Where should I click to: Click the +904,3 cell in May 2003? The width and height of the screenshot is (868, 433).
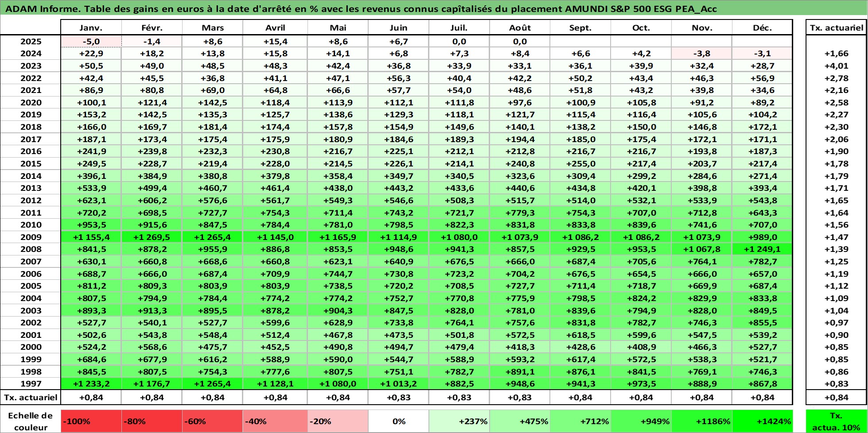coord(338,311)
